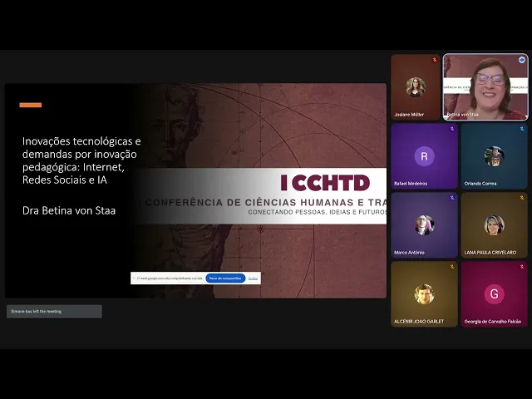Click Josiane Müller's profile avatar
Screen dimensions: 532x399
coord(416,87)
